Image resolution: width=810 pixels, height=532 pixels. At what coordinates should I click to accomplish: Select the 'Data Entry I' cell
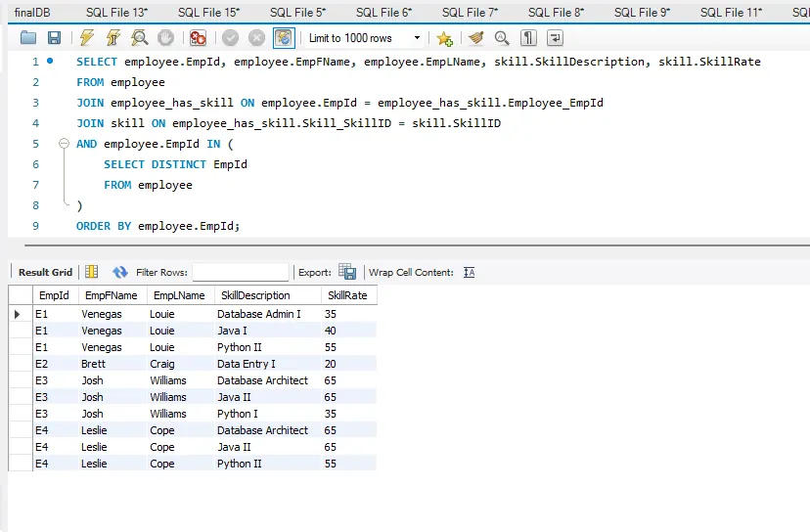coord(268,364)
